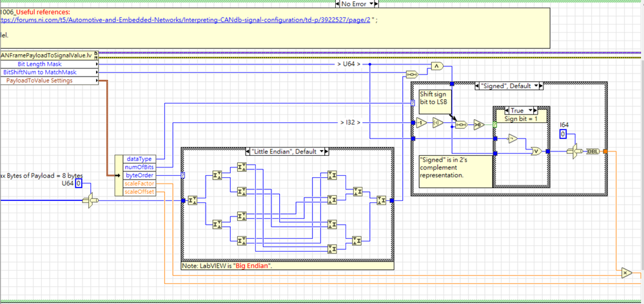Click the AND gate node

pyautogui.click(x=436, y=66)
